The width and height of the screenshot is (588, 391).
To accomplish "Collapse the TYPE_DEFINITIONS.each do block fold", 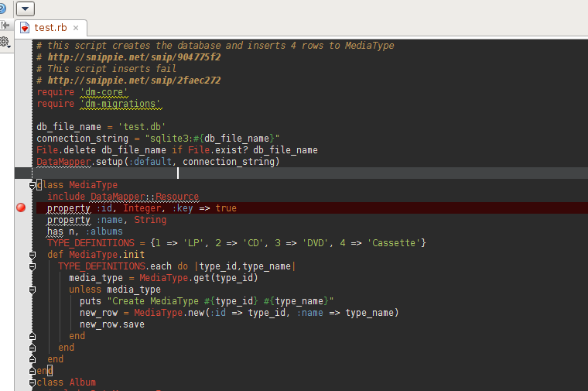I will (x=32, y=267).
